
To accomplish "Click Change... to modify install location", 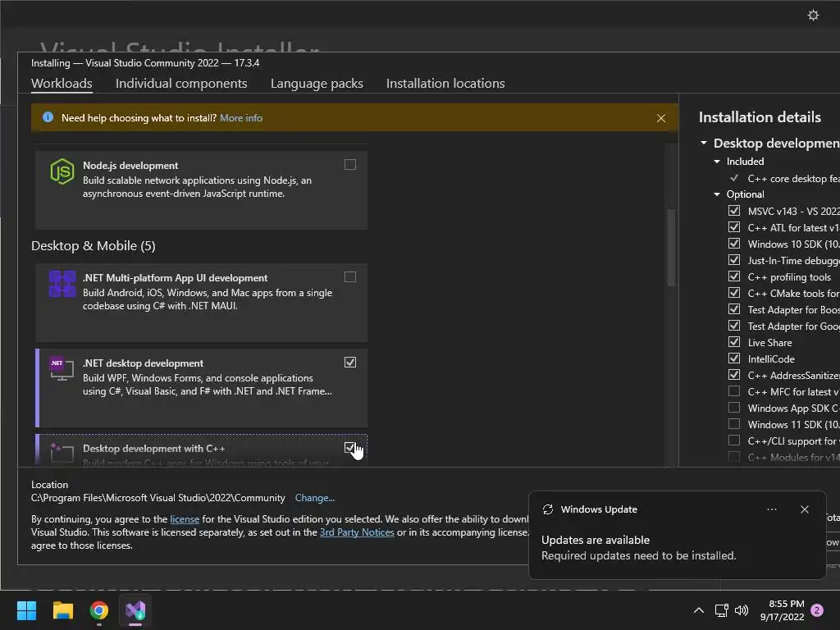I will (x=314, y=498).
